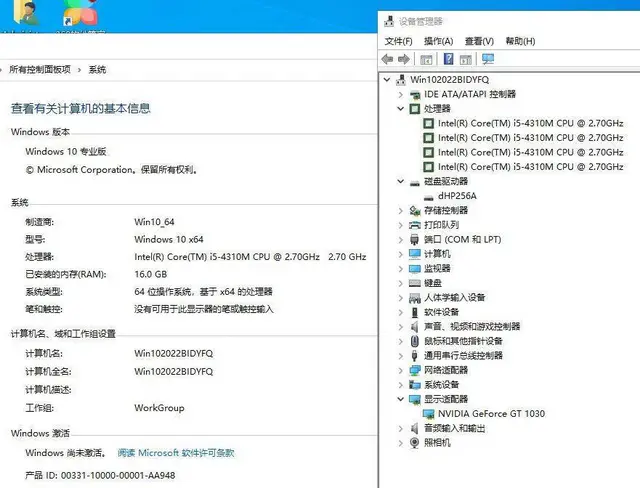Open the 操作(A) menu
Image resolution: width=640 pixels, height=488 pixels.
[x=438, y=41]
